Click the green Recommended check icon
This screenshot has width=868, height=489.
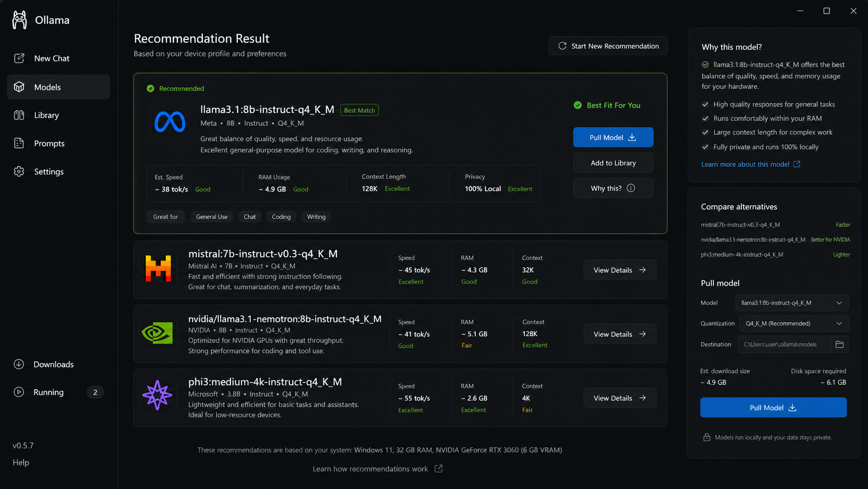(x=151, y=88)
